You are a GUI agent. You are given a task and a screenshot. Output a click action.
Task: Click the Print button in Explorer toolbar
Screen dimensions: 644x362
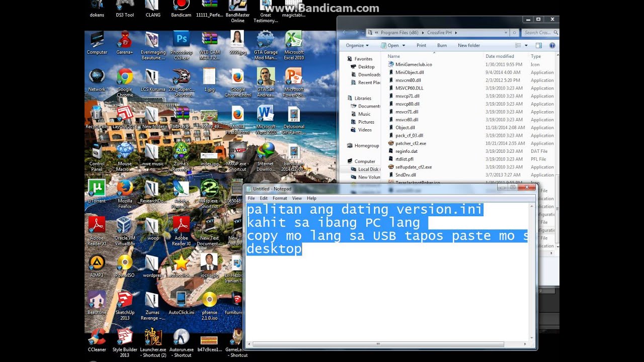421,45
